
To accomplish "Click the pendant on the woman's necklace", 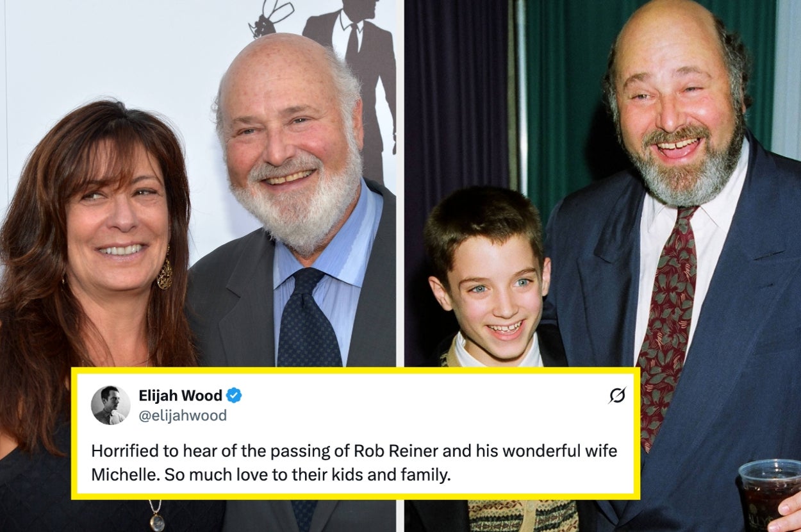I will point(157,520).
